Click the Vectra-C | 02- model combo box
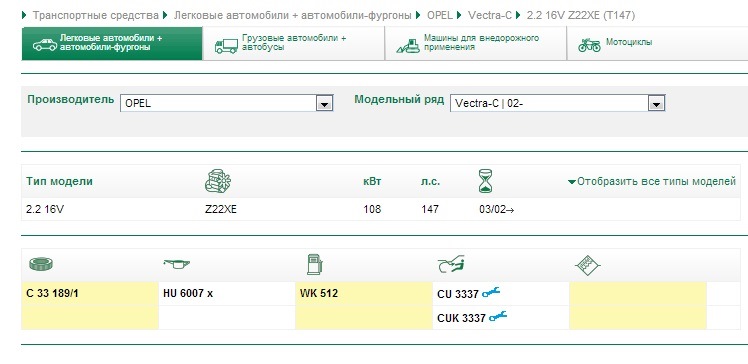The height and width of the screenshot is (364, 748). click(557, 103)
